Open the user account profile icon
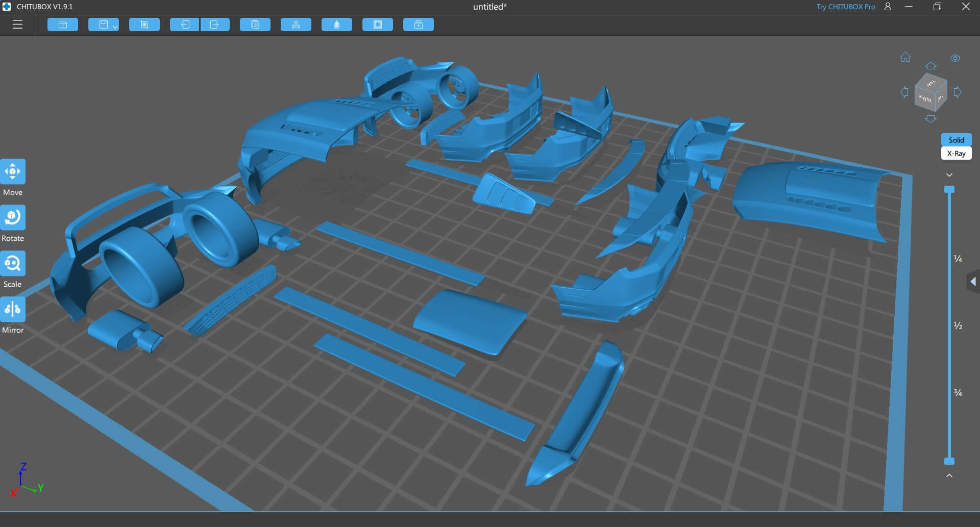 tap(888, 7)
